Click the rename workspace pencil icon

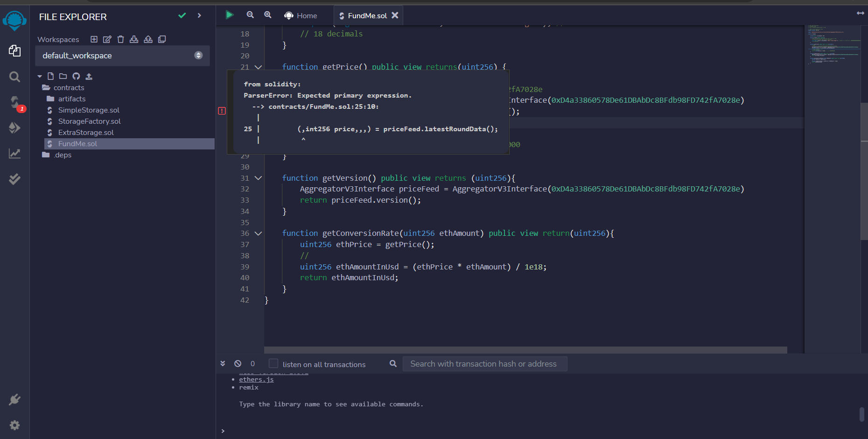(107, 39)
